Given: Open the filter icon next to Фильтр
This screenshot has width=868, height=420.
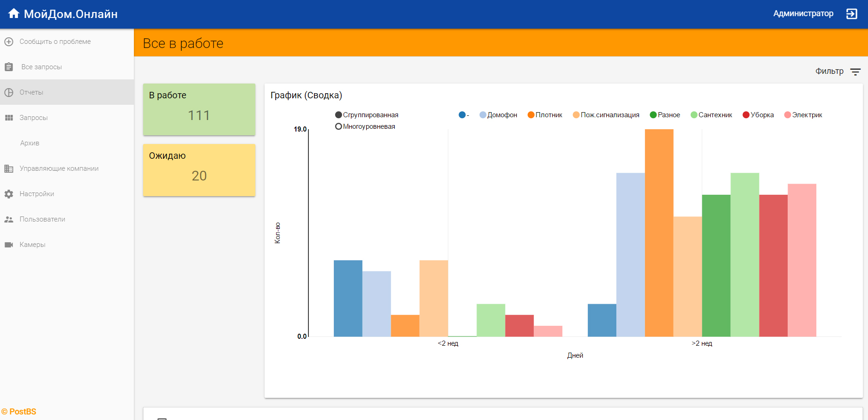Looking at the screenshot, I should [x=855, y=72].
